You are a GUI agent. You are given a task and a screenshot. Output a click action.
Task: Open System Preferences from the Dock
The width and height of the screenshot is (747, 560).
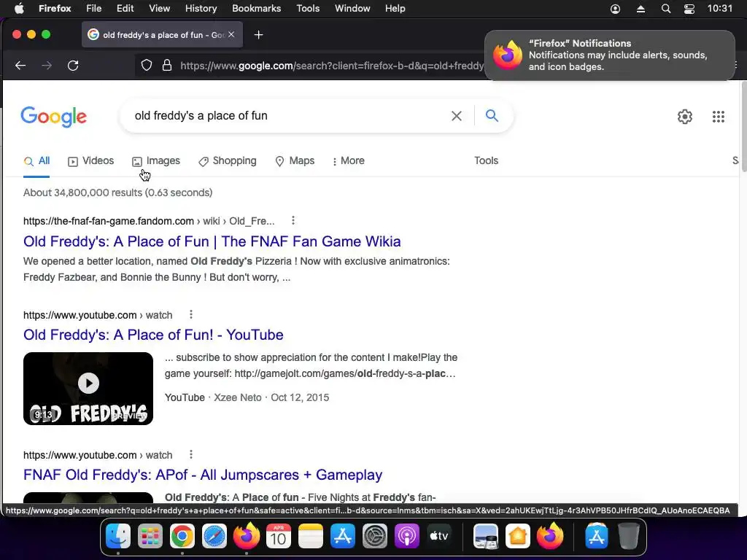coord(375,536)
